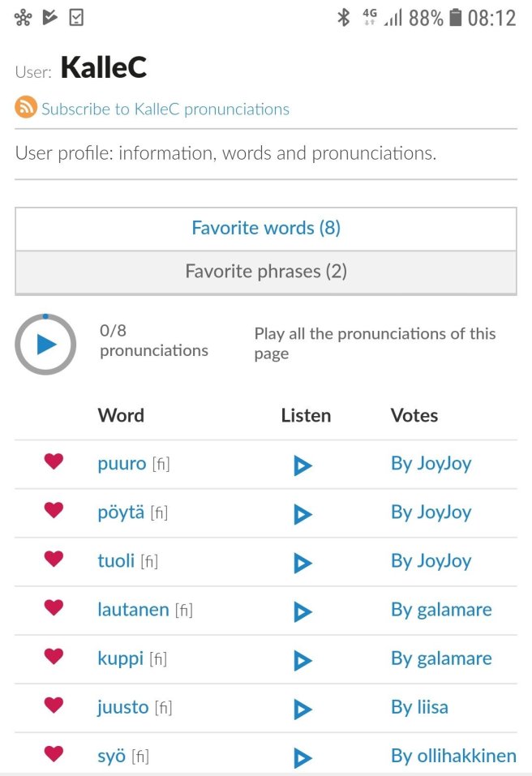The width and height of the screenshot is (532, 776).
Task: Play the pronunciation of puuro
Action: point(302,465)
